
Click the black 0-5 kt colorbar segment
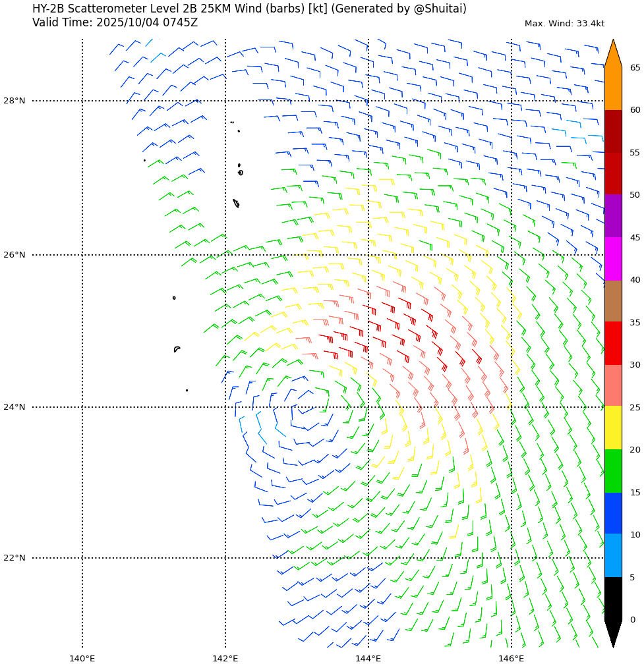point(613,598)
